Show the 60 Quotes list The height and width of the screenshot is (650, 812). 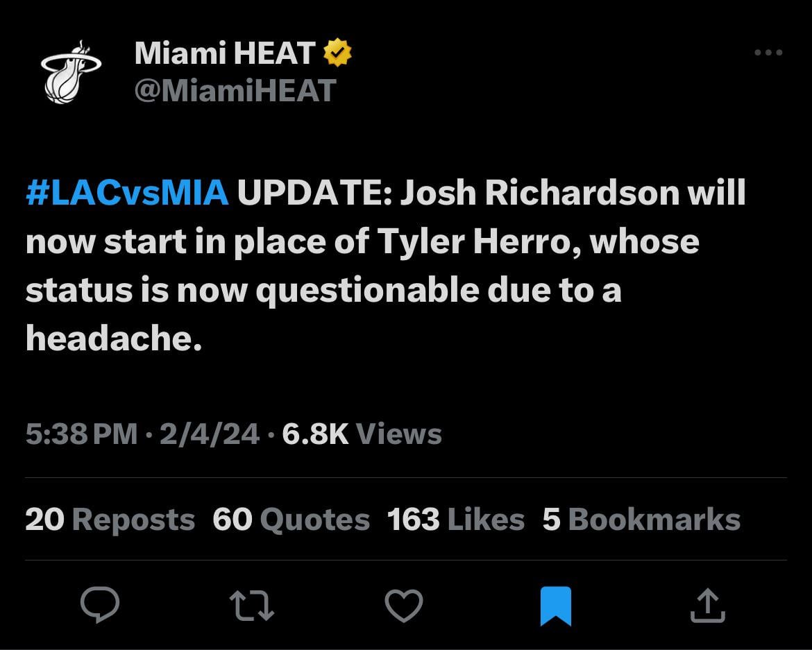pos(291,520)
